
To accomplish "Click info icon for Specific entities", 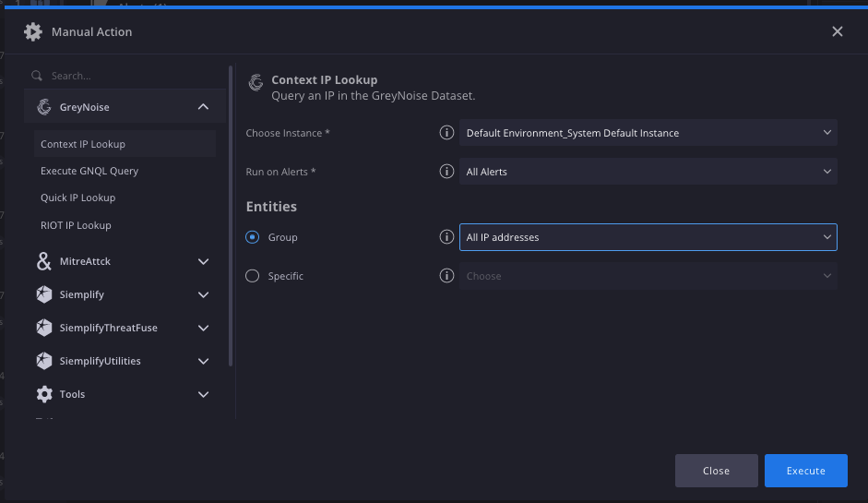I will point(446,275).
